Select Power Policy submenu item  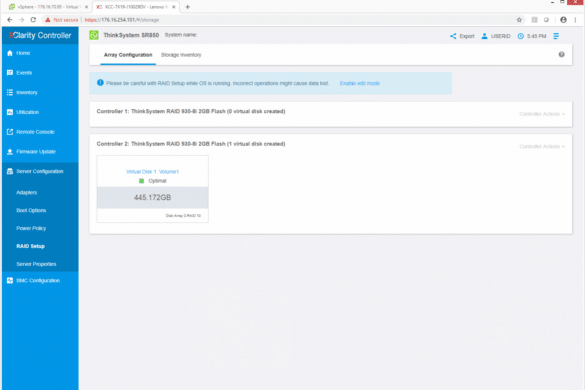point(31,228)
